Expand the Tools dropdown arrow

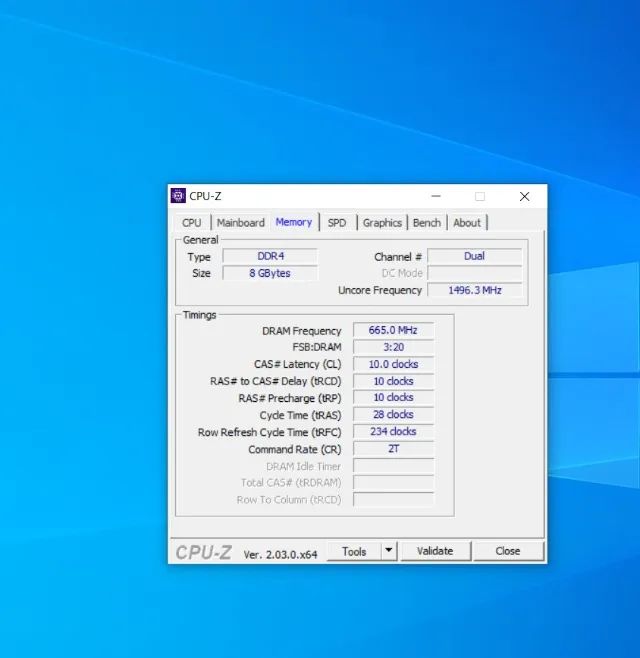(x=389, y=550)
